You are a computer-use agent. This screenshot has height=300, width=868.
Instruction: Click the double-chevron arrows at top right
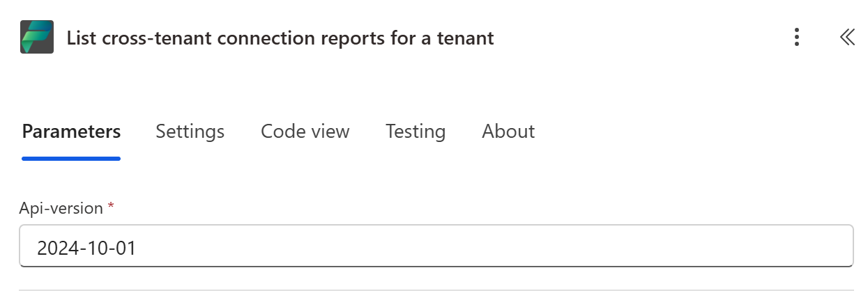[847, 38]
